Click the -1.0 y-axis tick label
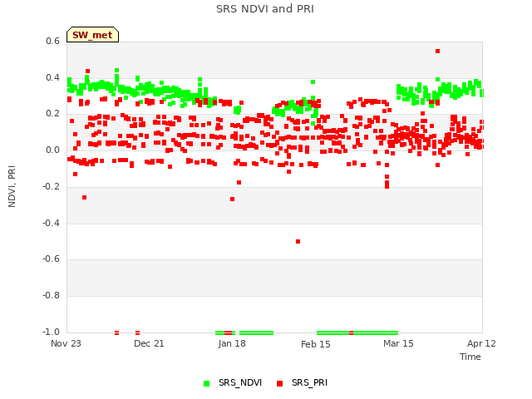Screen dimensions: 532x399 51,332
